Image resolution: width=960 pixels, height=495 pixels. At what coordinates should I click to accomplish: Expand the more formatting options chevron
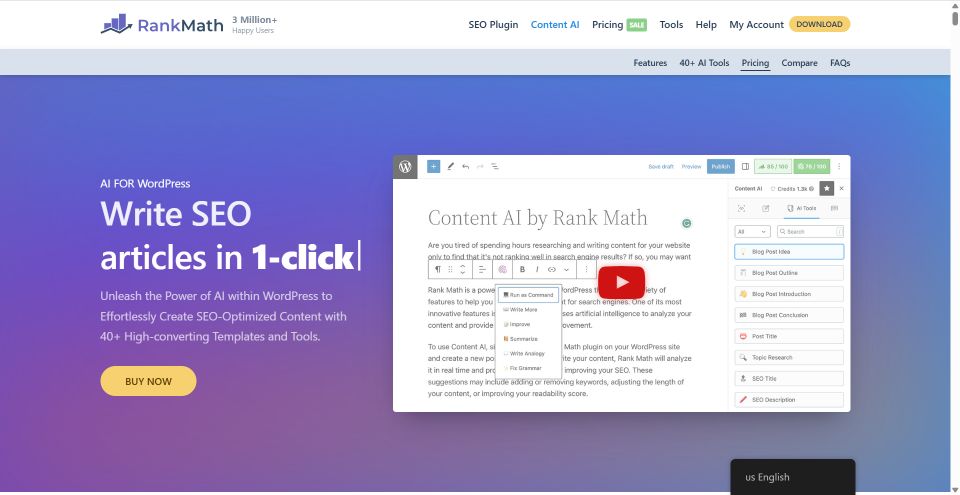pos(566,269)
